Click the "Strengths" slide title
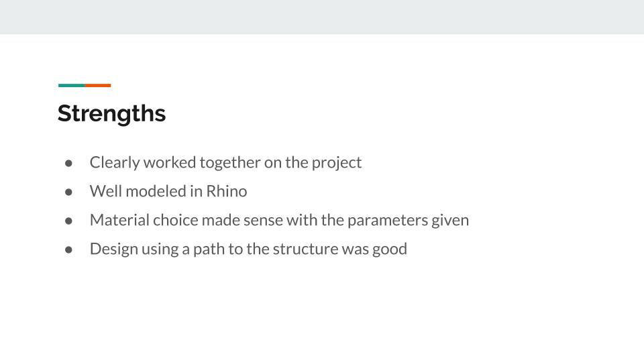The height and width of the screenshot is (362, 644). click(111, 113)
